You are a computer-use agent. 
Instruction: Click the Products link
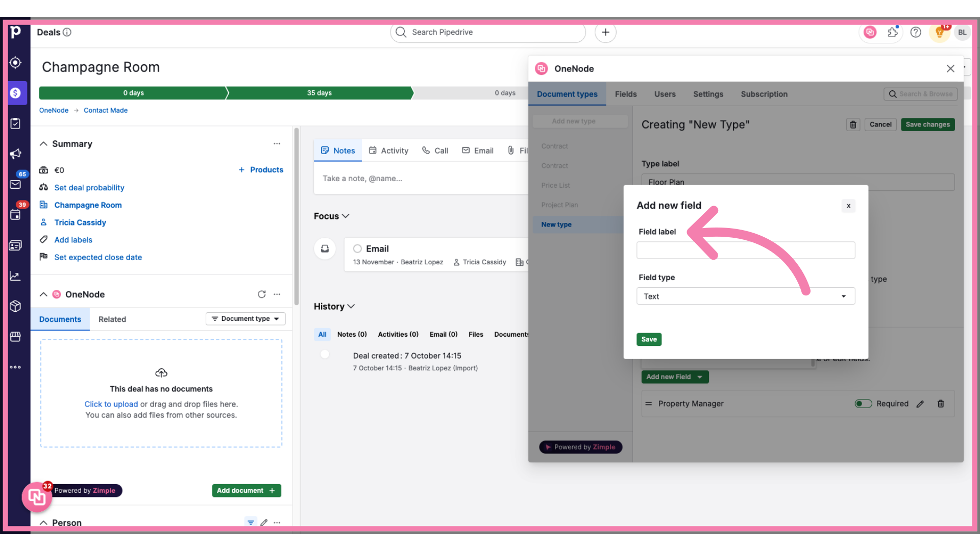coord(261,170)
